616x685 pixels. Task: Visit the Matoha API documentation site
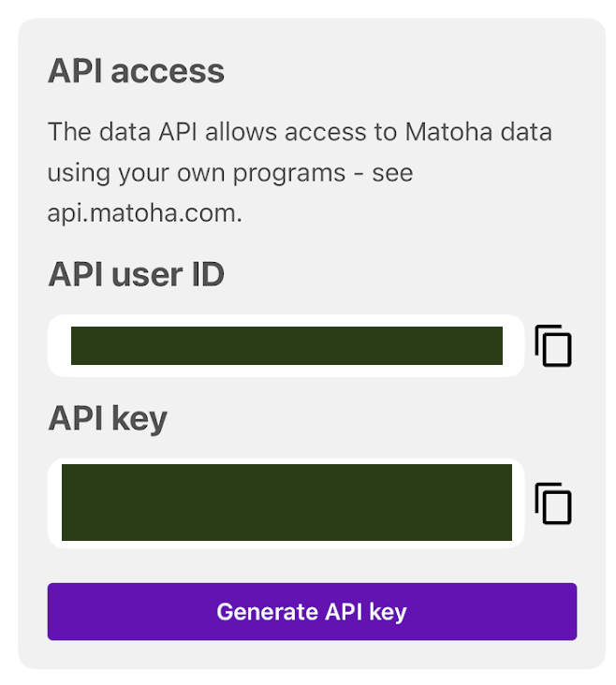144,212
